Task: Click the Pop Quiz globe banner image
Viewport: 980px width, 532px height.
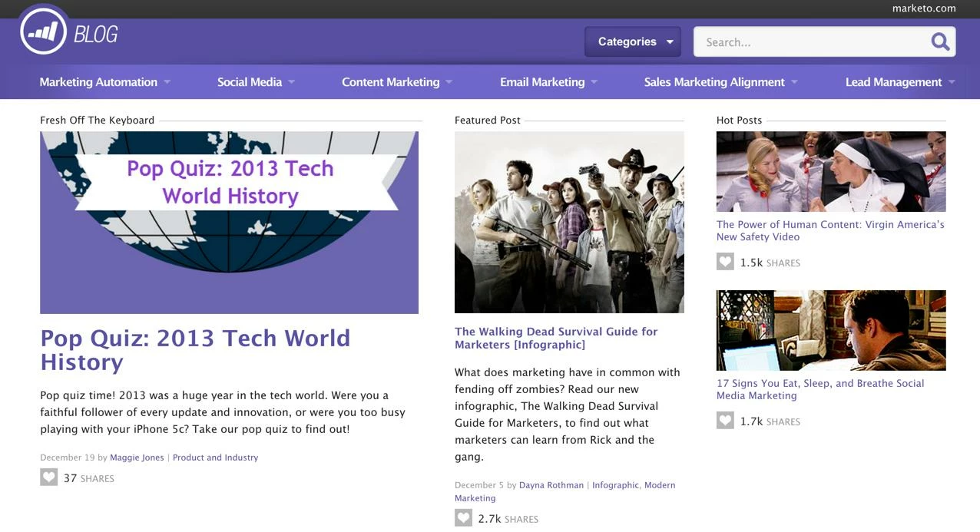Action: pos(229,222)
